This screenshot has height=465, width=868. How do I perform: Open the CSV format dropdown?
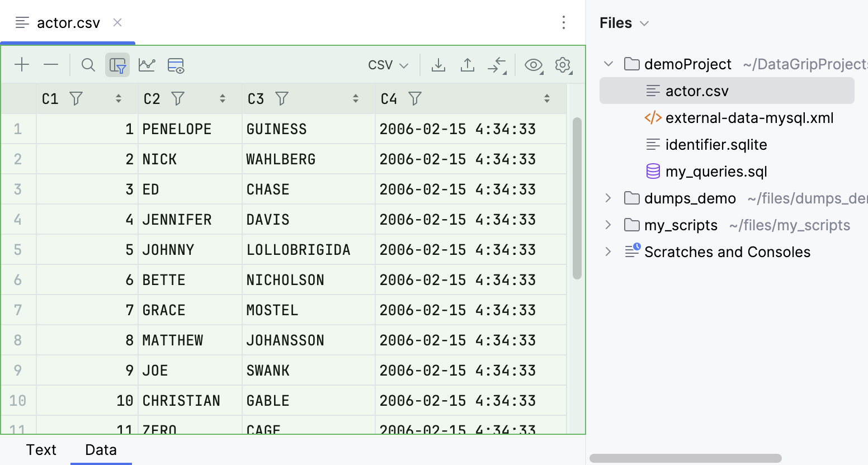click(x=388, y=65)
